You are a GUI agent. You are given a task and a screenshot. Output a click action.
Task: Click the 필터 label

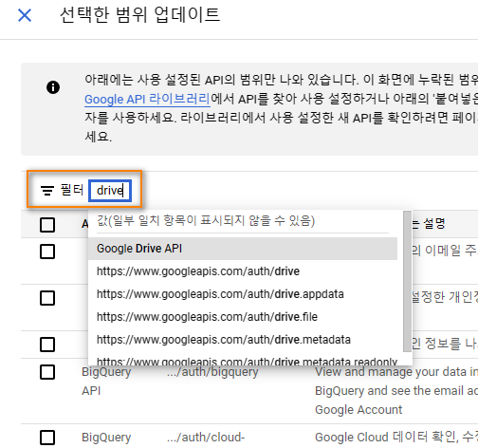tap(72, 190)
